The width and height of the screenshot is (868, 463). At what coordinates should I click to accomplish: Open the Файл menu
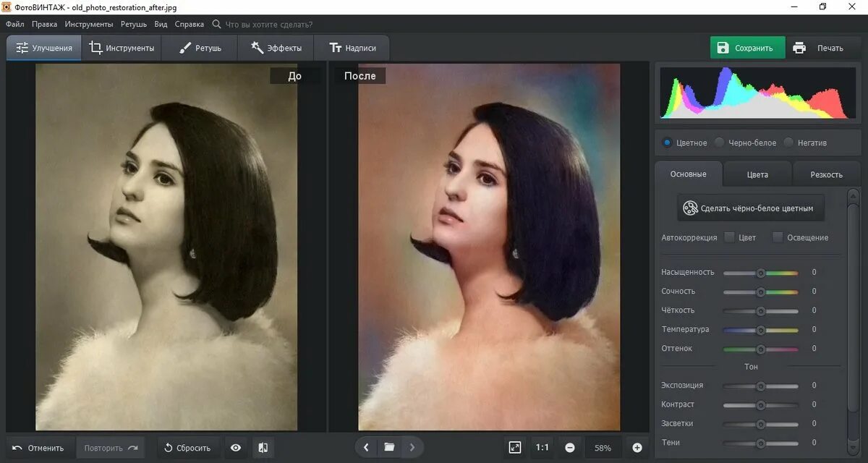click(x=14, y=24)
